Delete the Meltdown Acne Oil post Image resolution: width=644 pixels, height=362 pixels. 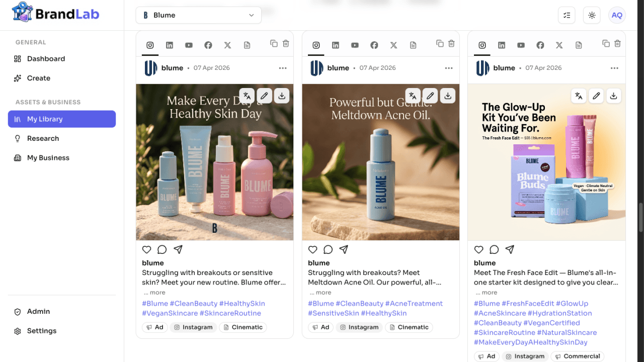click(452, 43)
